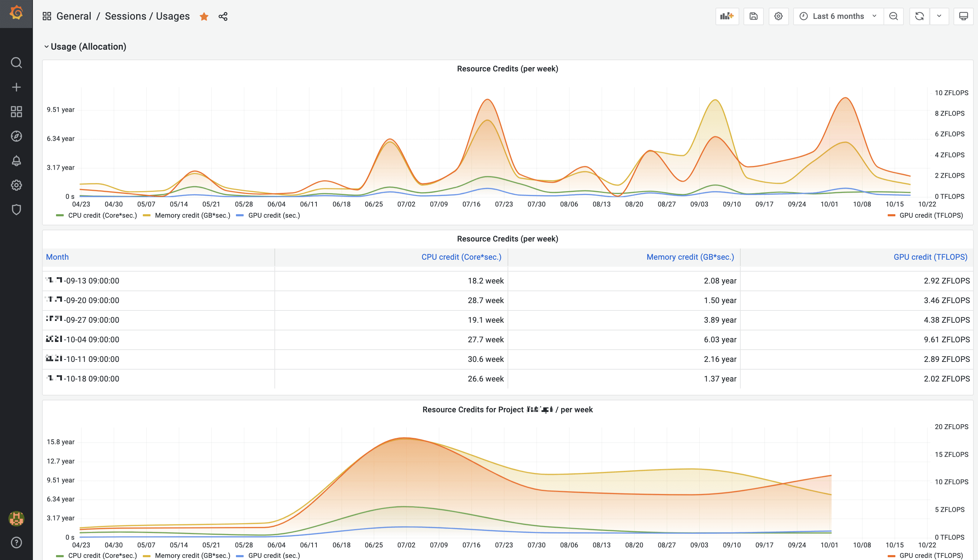This screenshot has height=560, width=978.
Task: Open the Last 6 months time picker
Action: tap(838, 16)
